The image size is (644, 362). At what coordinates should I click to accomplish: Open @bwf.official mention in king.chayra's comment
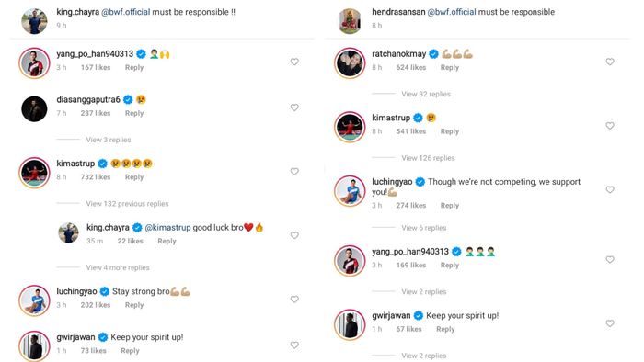(x=126, y=12)
